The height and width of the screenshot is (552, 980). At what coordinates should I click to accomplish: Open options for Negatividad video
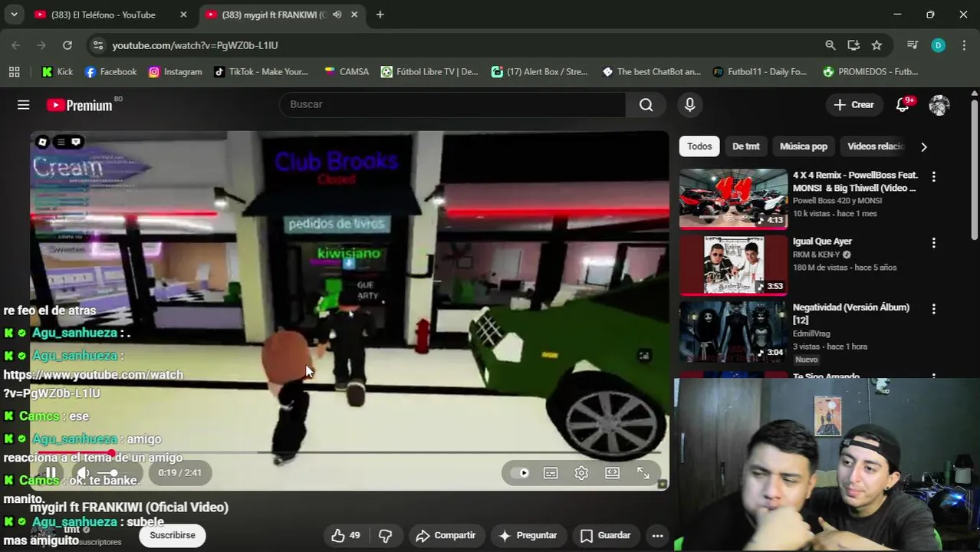coord(933,309)
